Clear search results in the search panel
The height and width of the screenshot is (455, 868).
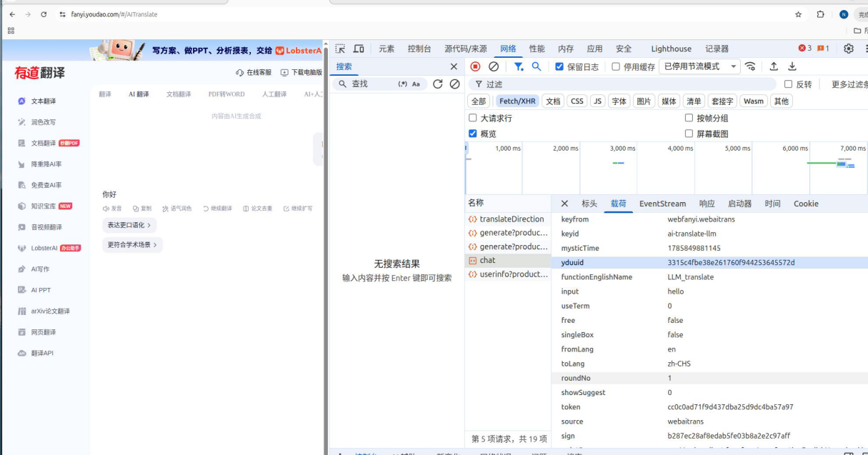455,84
